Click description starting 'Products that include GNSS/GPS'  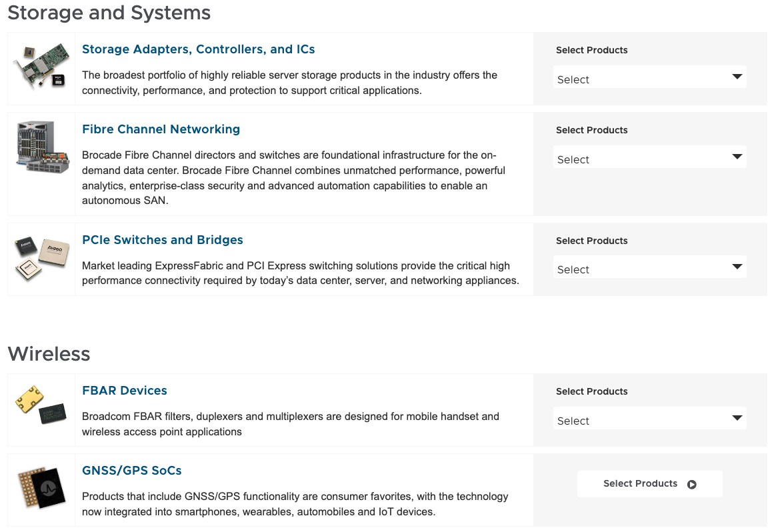pyautogui.click(x=295, y=504)
